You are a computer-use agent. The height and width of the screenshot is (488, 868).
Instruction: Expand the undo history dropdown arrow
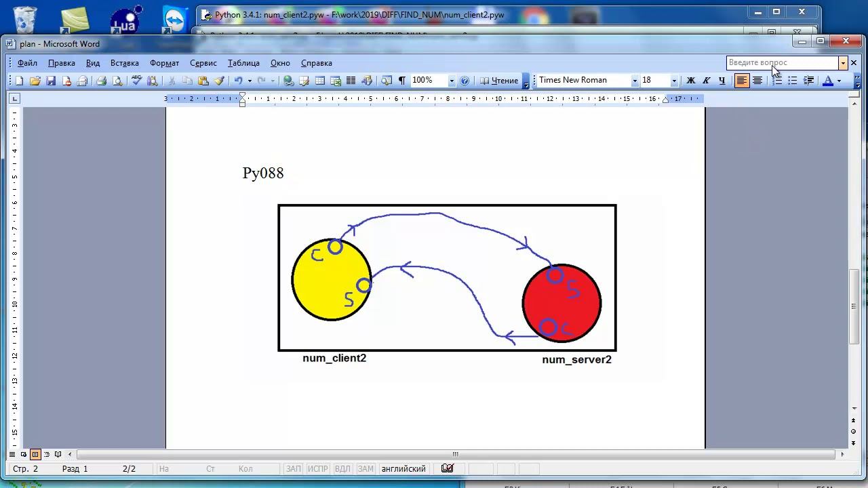tap(250, 81)
